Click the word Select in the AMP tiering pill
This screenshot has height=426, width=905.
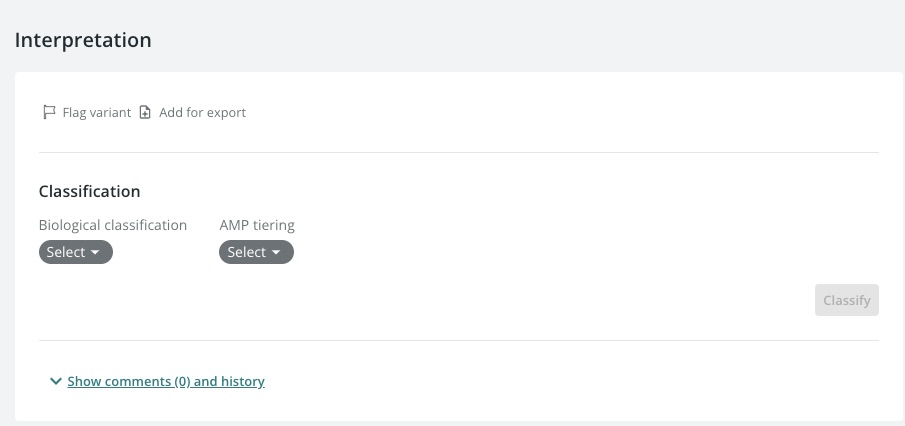[x=246, y=252]
